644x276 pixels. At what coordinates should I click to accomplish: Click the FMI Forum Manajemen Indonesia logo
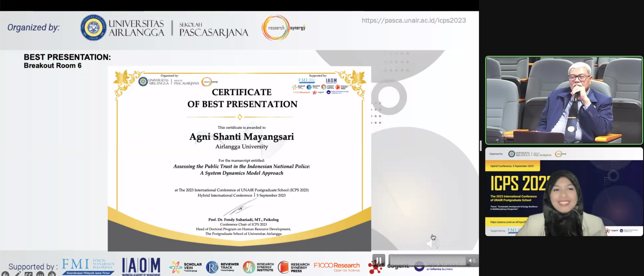[88, 267]
